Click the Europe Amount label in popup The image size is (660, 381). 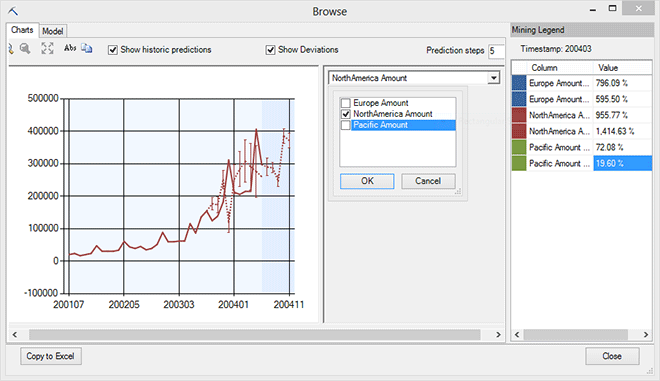coord(381,103)
